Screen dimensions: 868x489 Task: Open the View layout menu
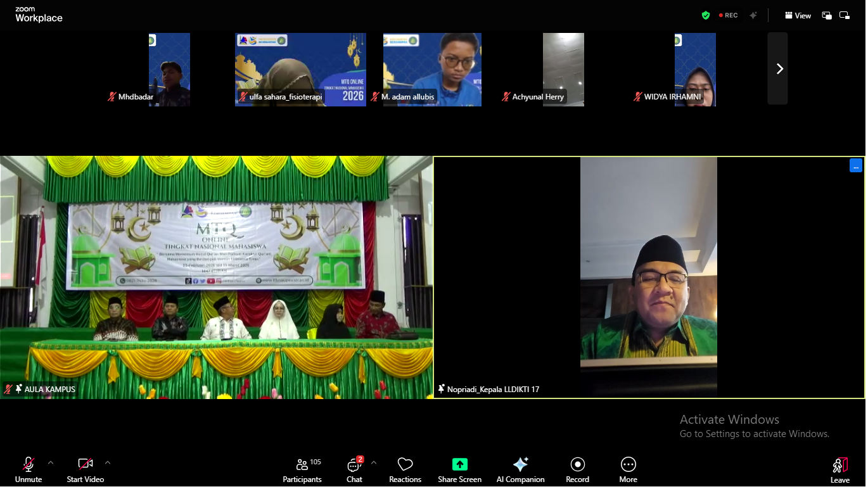pos(798,15)
